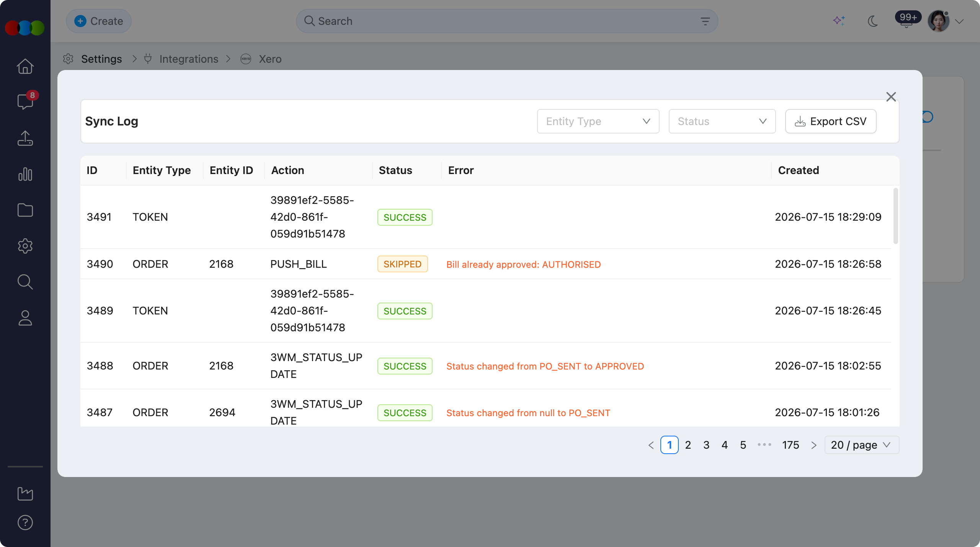The height and width of the screenshot is (547, 980).
Task: Click PUSH_BILL action cell
Action: coord(299,264)
